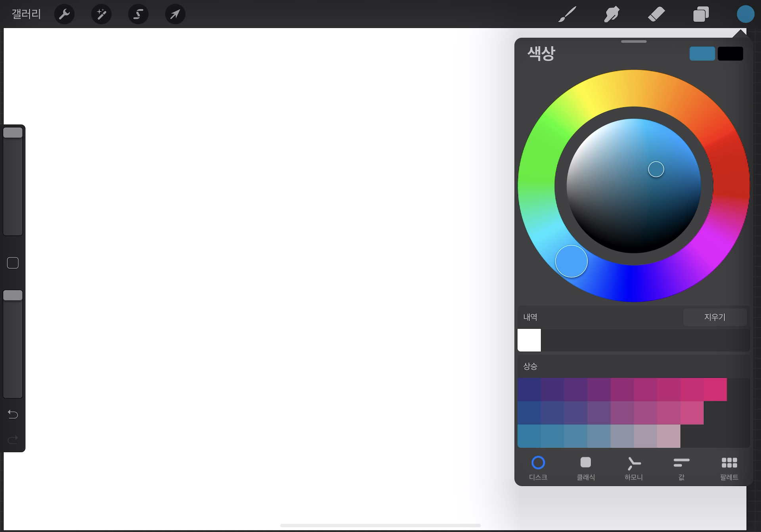Viewport: 761px width, 532px height.
Task: Open the Actions wrench menu
Action: (64, 14)
